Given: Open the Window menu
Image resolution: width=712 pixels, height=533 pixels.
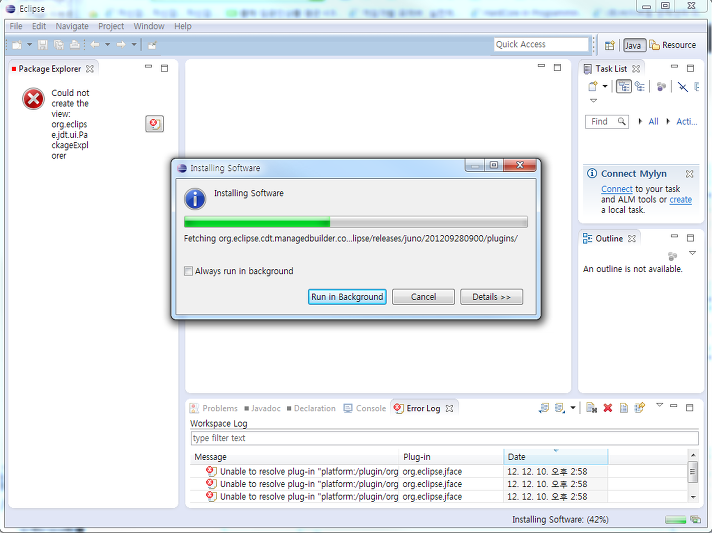Looking at the screenshot, I should click(149, 26).
